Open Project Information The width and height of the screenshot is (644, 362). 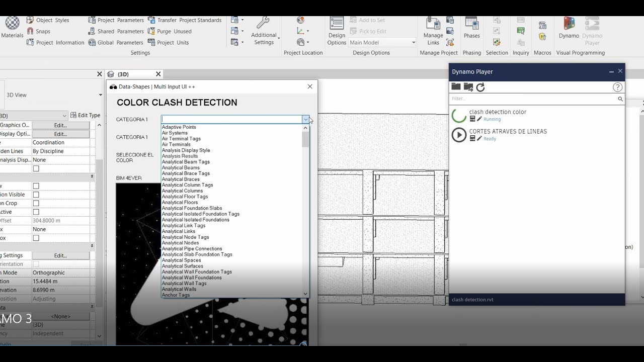pos(55,43)
